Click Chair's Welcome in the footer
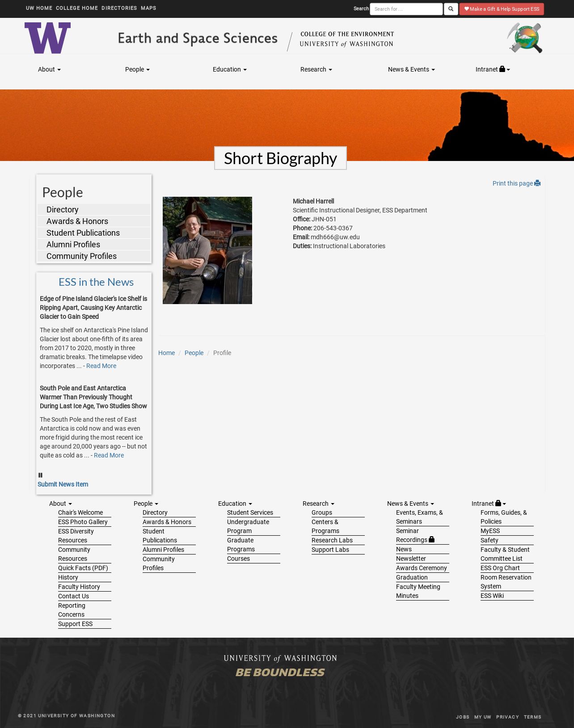The height and width of the screenshot is (728, 574). click(x=80, y=512)
